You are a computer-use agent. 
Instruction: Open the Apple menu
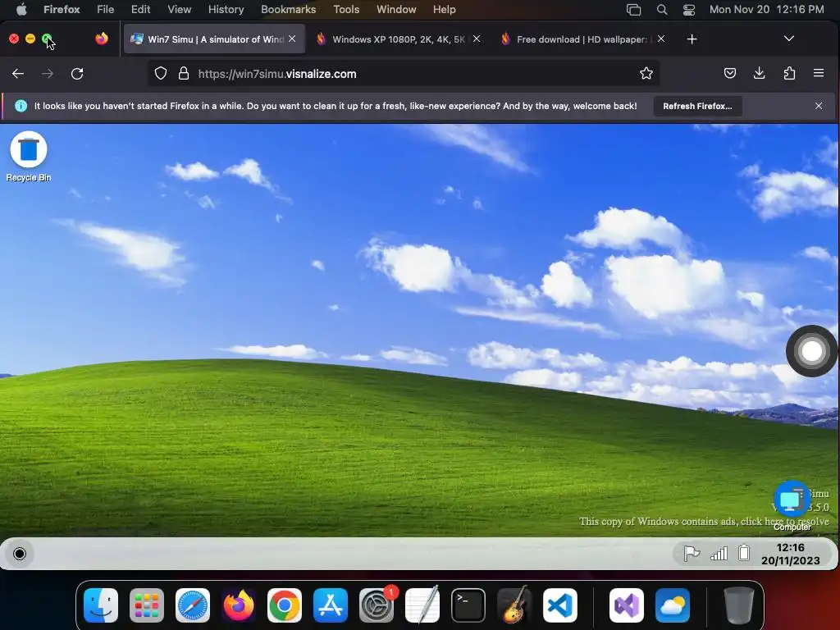[x=21, y=9]
